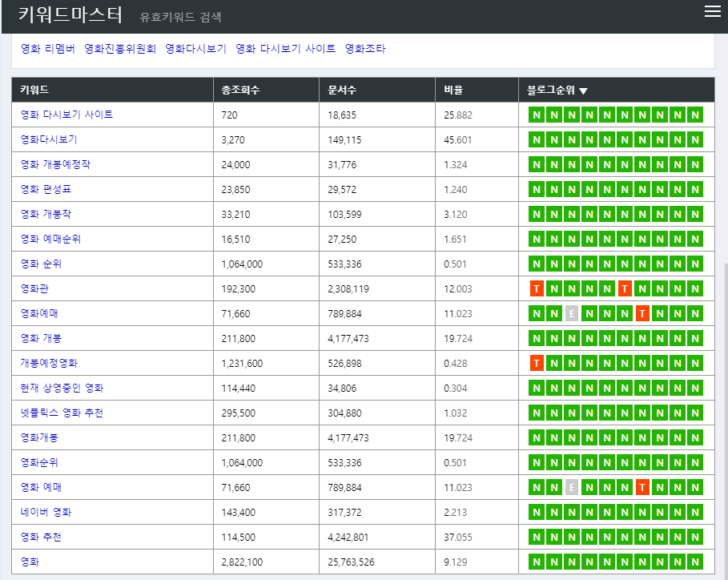Open 현재 상영중인 영화 keyword link
Viewport: 728px width, 580px height.
(62, 389)
